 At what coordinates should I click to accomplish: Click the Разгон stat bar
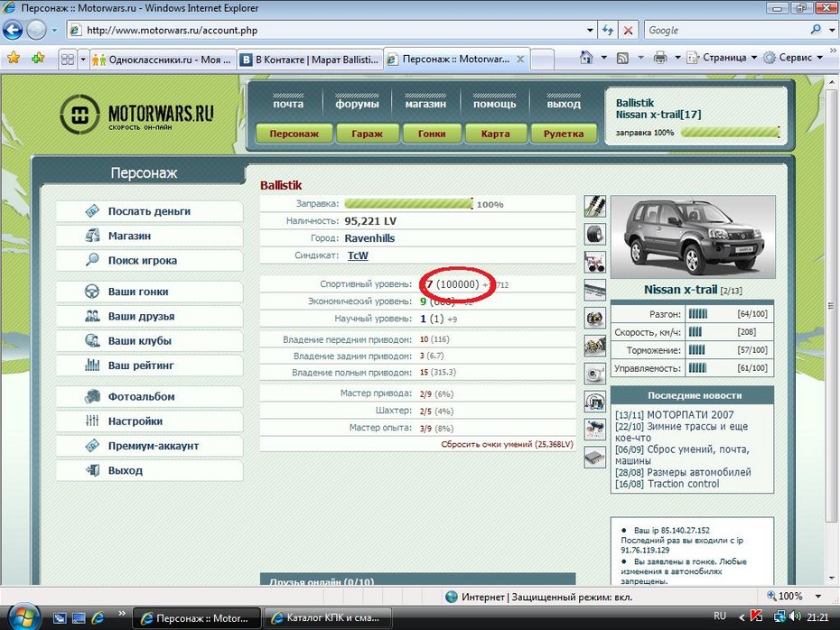(x=698, y=314)
